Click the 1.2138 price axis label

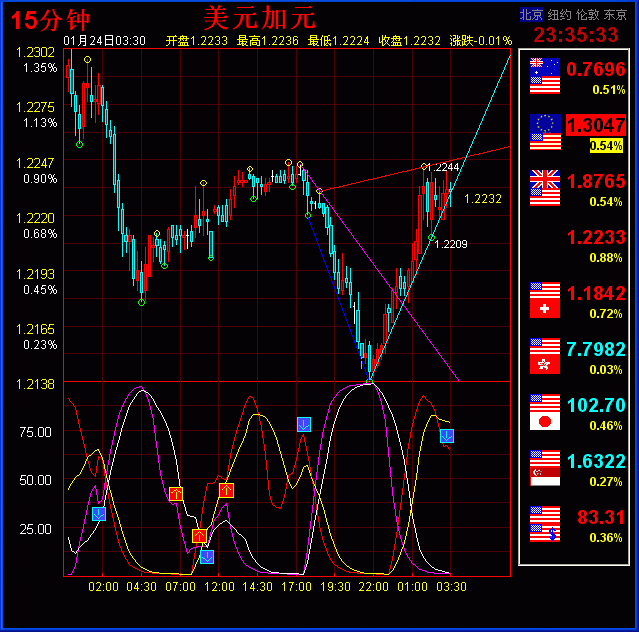(35, 384)
